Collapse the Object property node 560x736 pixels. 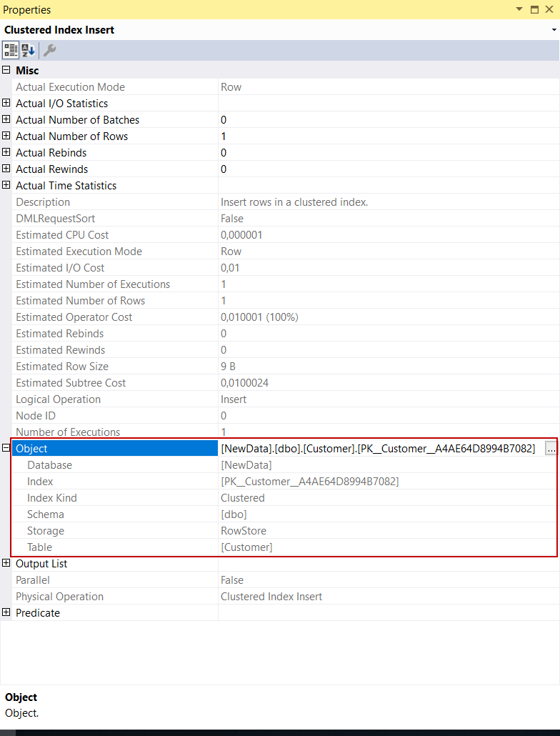(6, 448)
